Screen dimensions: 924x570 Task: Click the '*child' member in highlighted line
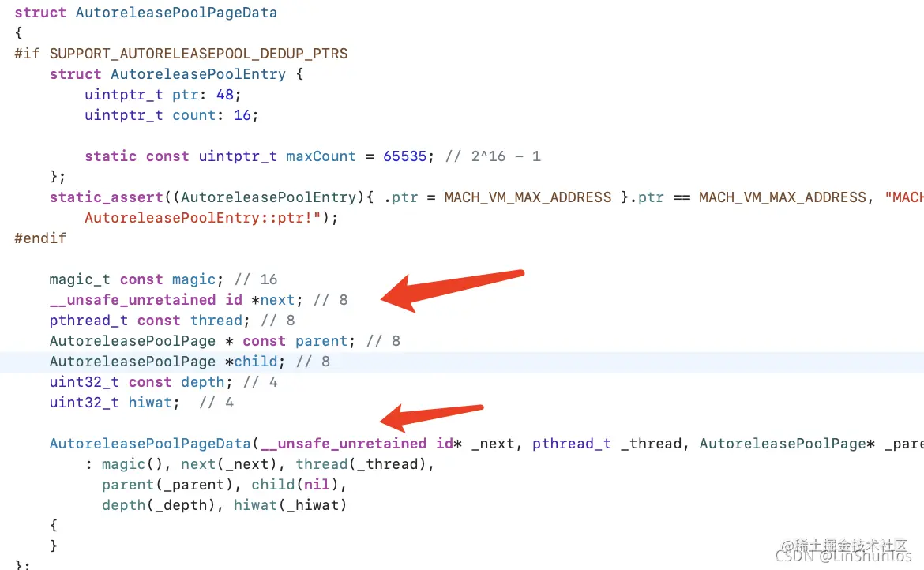(x=252, y=362)
